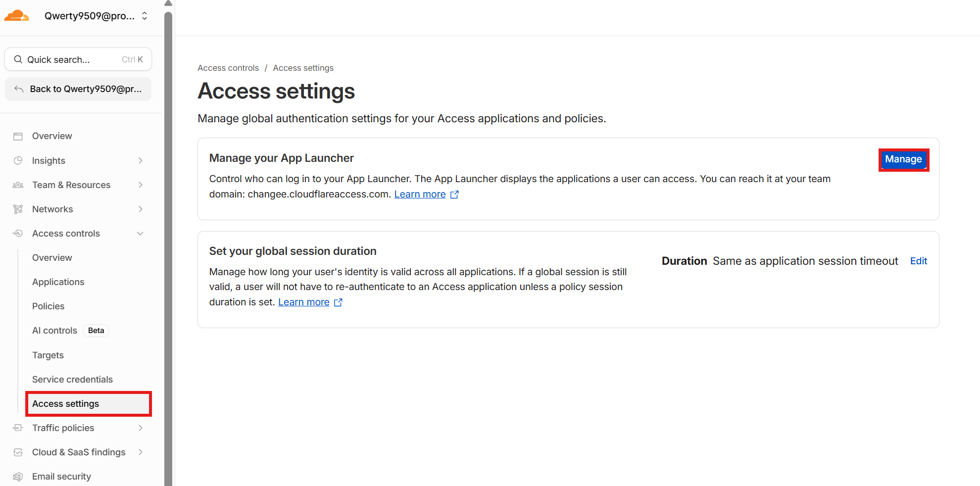Click 'Same as application session timeout' text
The width and height of the screenshot is (980, 486).
pos(805,261)
